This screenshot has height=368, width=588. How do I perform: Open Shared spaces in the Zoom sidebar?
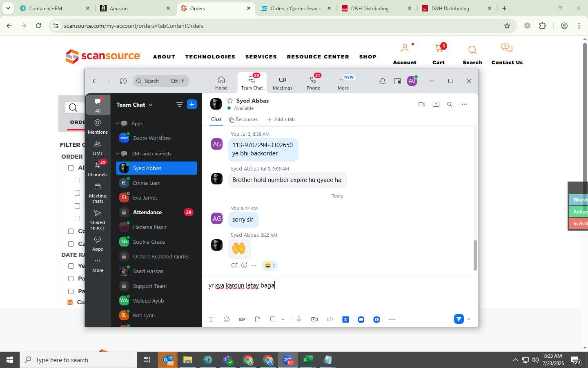pyautogui.click(x=98, y=220)
